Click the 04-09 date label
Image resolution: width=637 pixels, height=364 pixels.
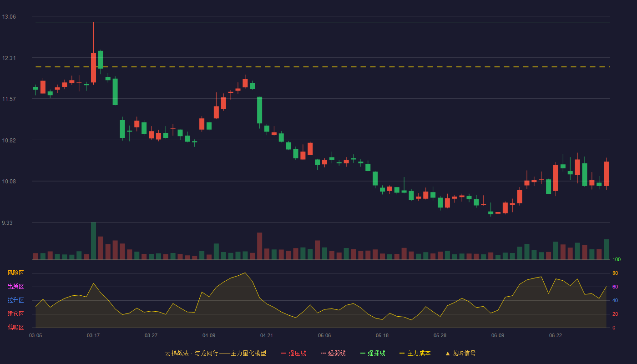pos(209,335)
